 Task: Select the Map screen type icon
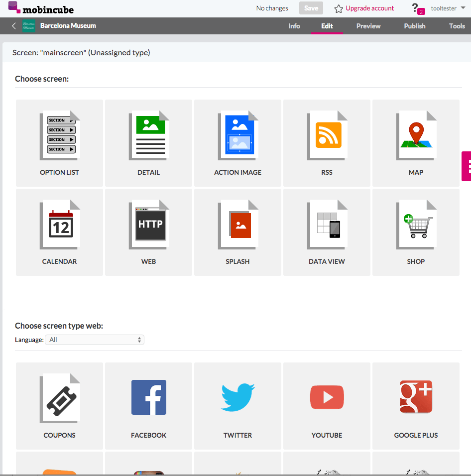coord(416,135)
